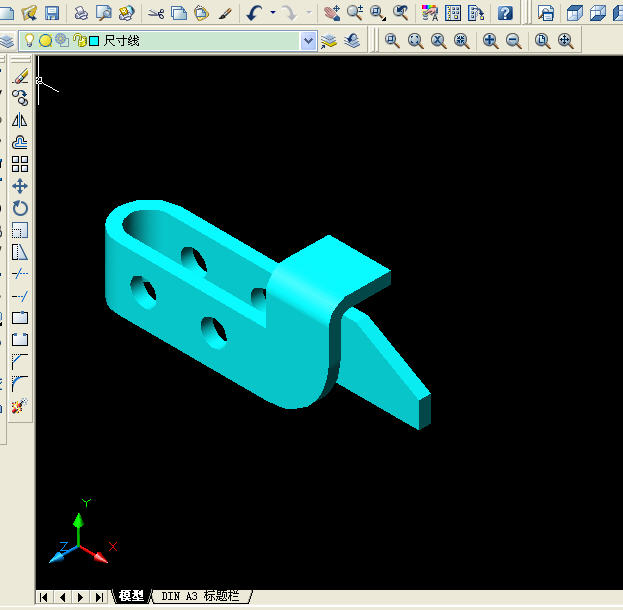Click the Help question mark icon

[505, 13]
